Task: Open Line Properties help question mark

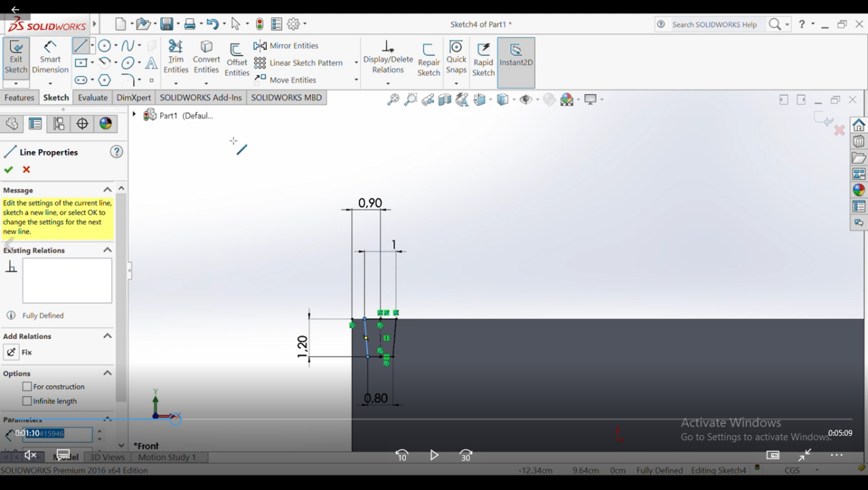Action: [117, 152]
